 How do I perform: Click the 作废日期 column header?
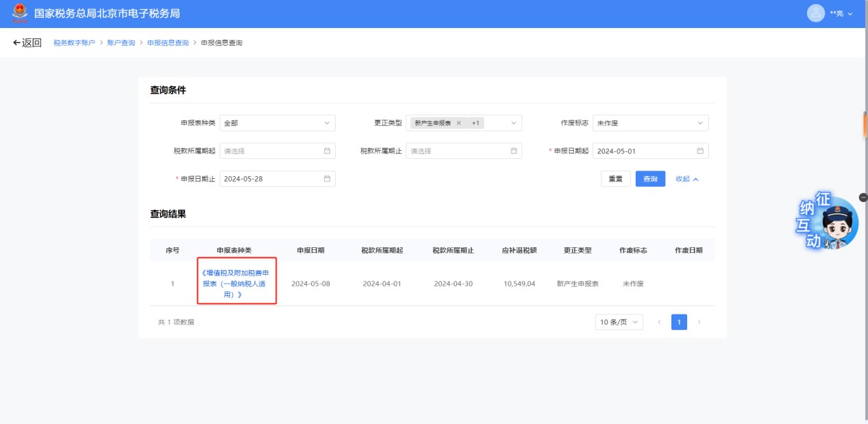pyautogui.click(x=689, y=250)
